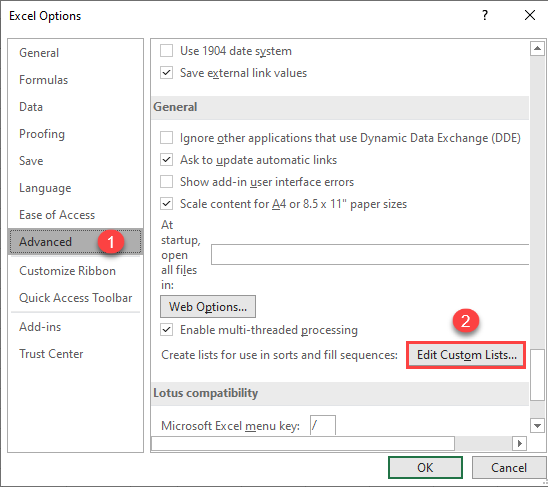Click the startup folder path field
The height and width of the screenshot is (487, 548).
click(370, 255)
